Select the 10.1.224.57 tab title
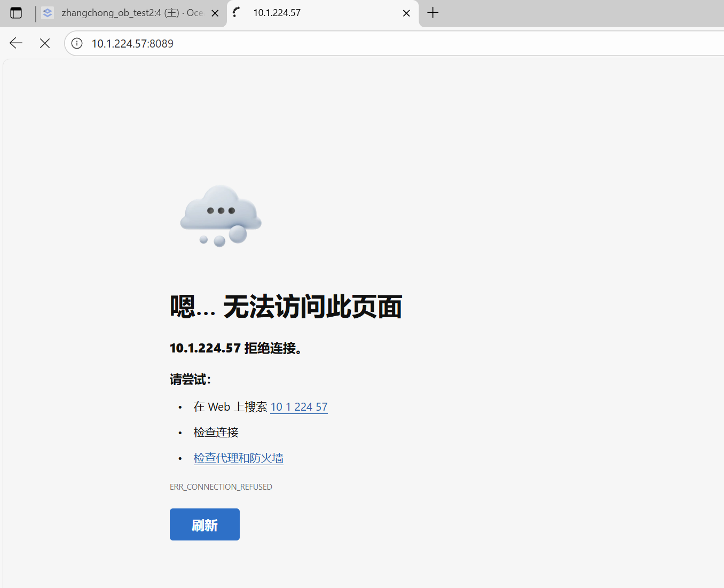Image resolution: width=724 pixels, height=588 pixels. (277, 13)
